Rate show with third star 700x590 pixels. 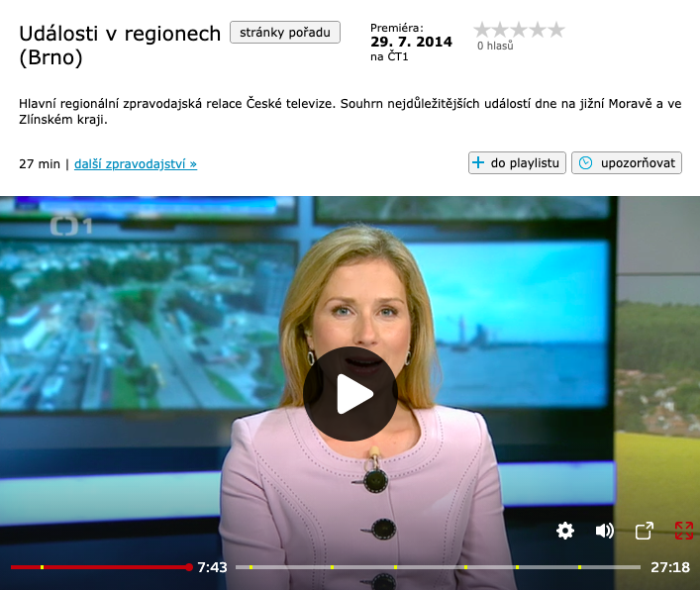coord(519,30)
